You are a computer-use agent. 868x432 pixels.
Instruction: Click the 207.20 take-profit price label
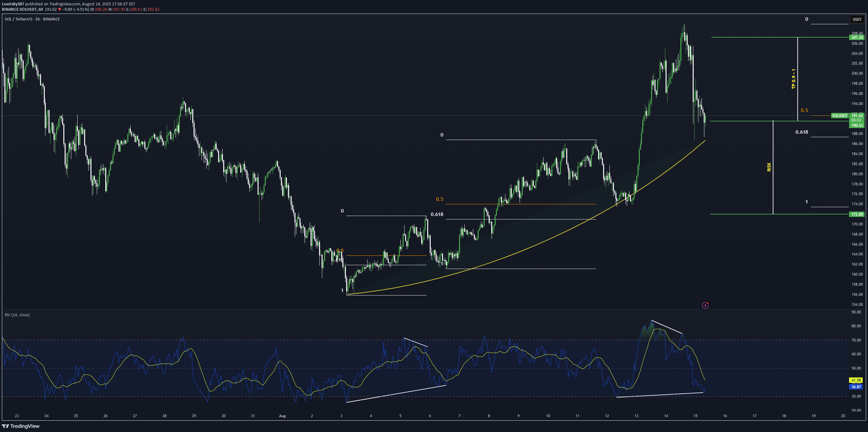pyautogui.click(x=857, y=38)
